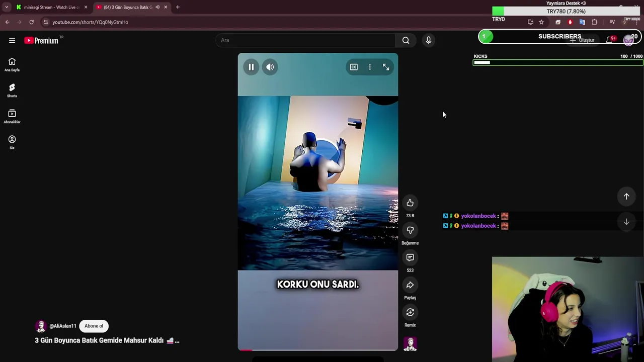Image resolution: width=644 pixels, height=362 pixels.
Task: Open the Short title Batık Gemide Mahsur Kaldı
Action: coord(107,340)
